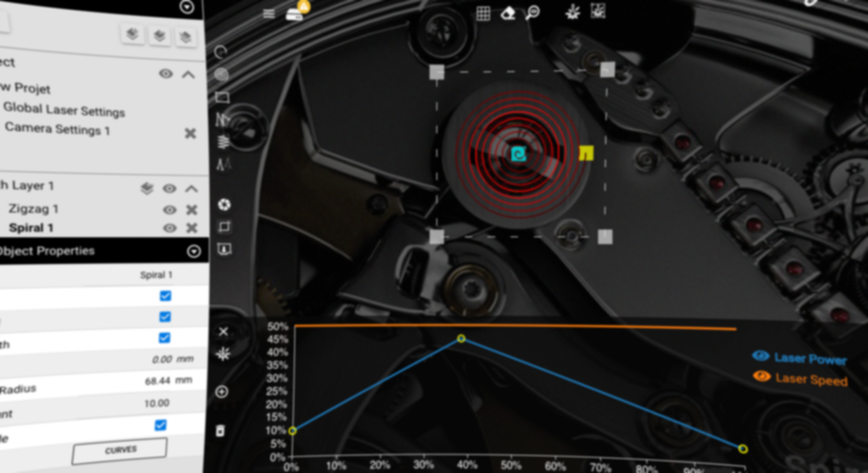This screenshot has height=473, width=868.
Task: Collapse the Path Layer 1 group
Action: pyautogui.click(x=191, y=189)
